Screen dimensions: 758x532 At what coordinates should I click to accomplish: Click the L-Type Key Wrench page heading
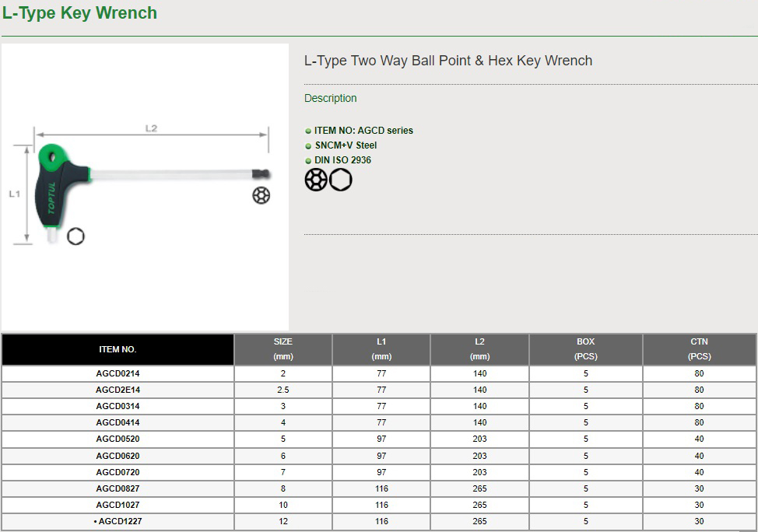79,13
